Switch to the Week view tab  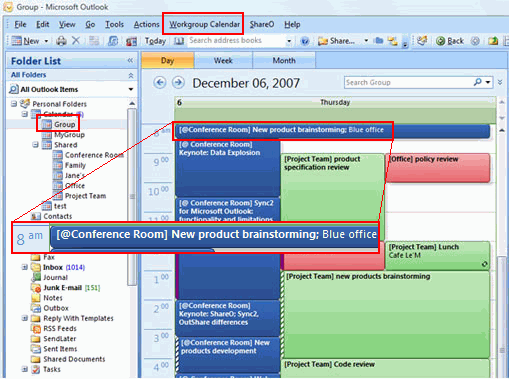(223, 61)
